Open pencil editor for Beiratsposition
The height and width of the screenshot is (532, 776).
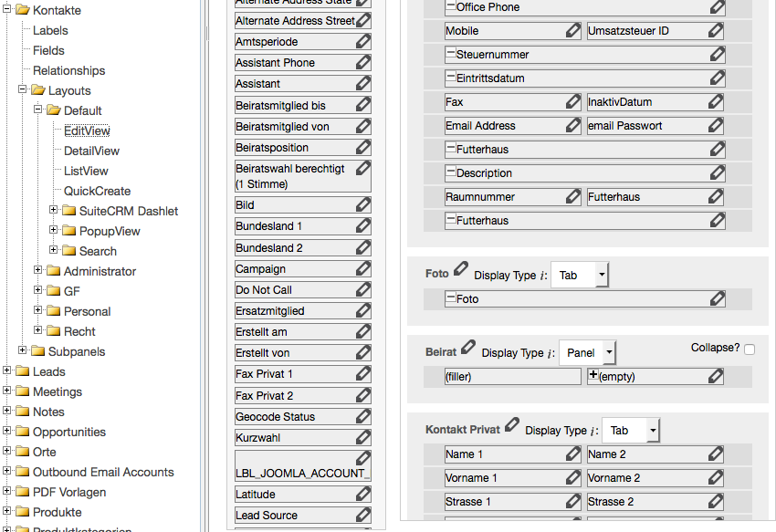pos(362,147)
